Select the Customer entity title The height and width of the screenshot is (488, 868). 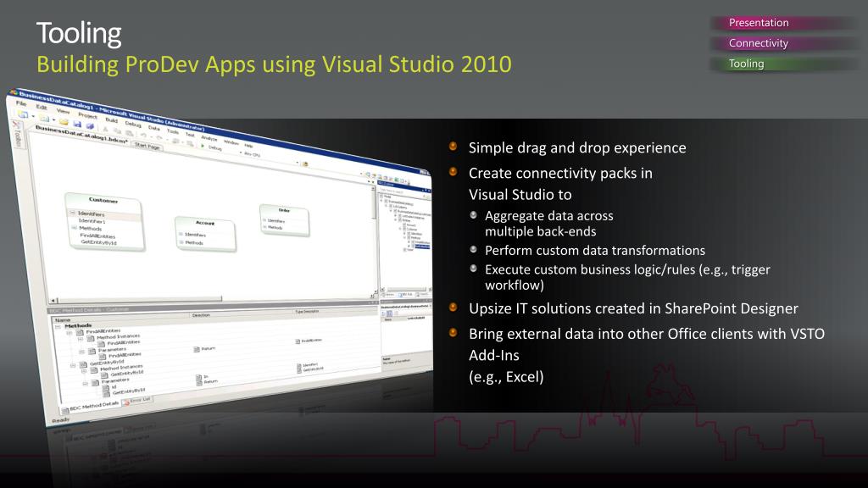pyautogui.click(x=103, y=200)
